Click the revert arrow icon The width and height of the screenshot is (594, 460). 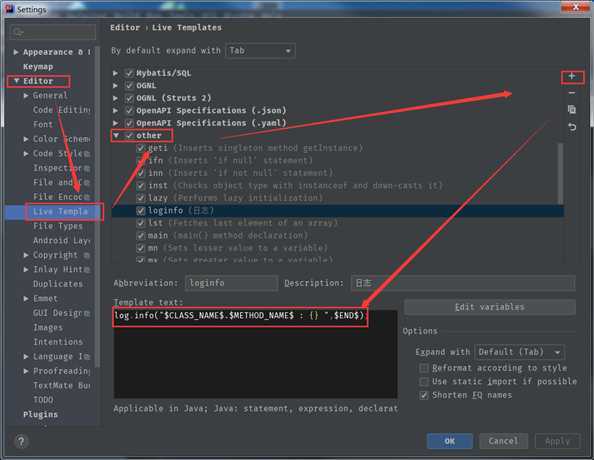point(572,127)
